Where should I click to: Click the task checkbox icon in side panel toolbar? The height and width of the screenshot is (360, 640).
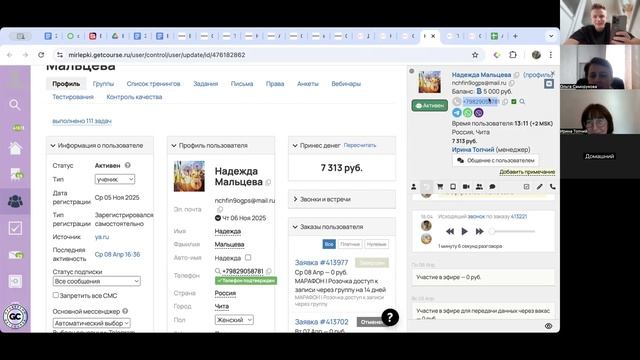point(526,187)
